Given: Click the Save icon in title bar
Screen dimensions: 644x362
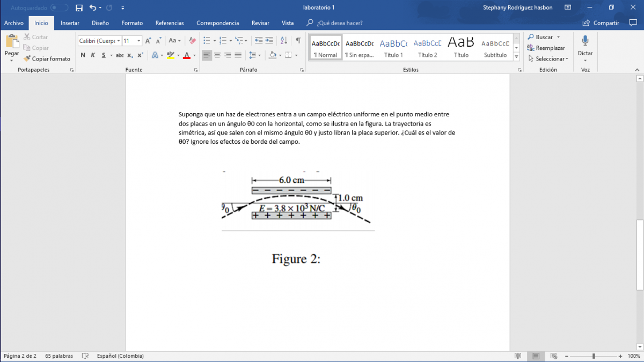Looking at the screenshot, I should [79, 8].
